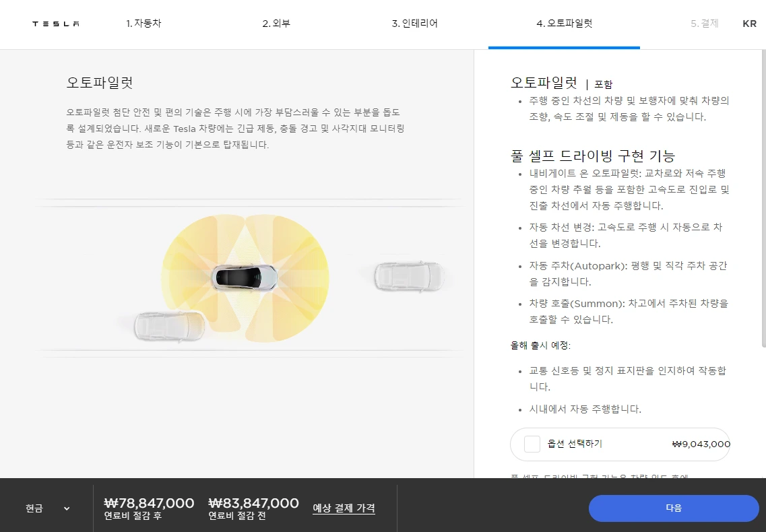Click the 자동 차선 변경 bullet text
This screenshot has height=532, width=766.
(x=626, y=235)
